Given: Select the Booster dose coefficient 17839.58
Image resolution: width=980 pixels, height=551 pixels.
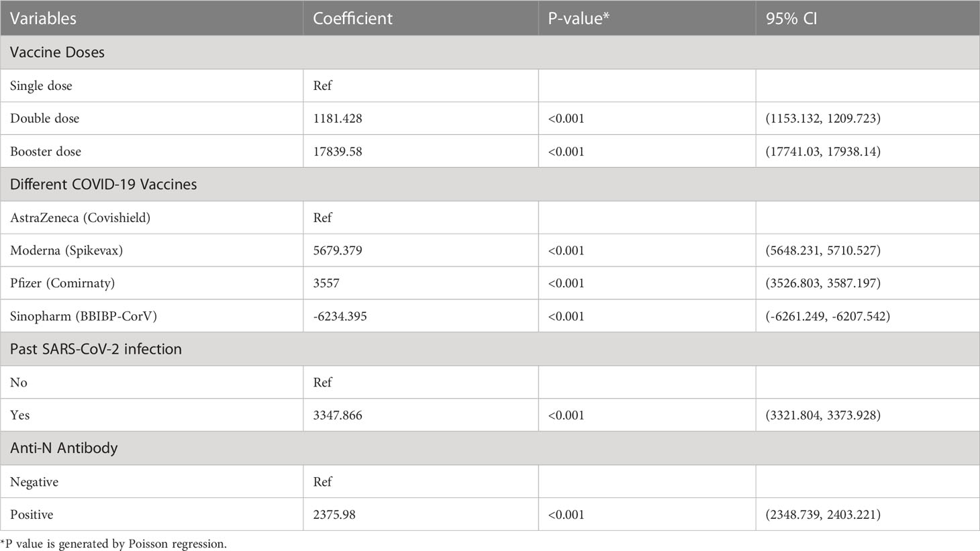Looking at the screenshot, I should pos(338,152).
